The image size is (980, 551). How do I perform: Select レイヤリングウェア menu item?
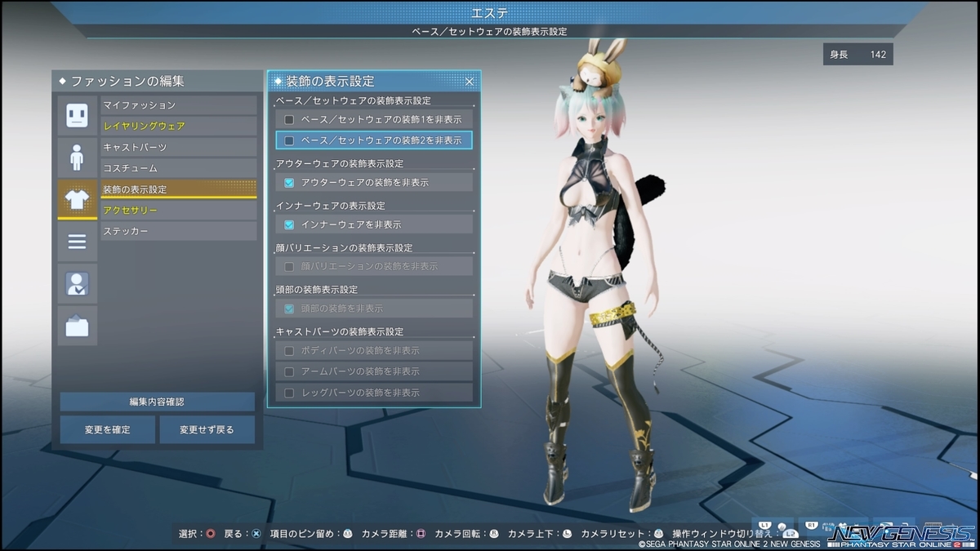(179, 127)
